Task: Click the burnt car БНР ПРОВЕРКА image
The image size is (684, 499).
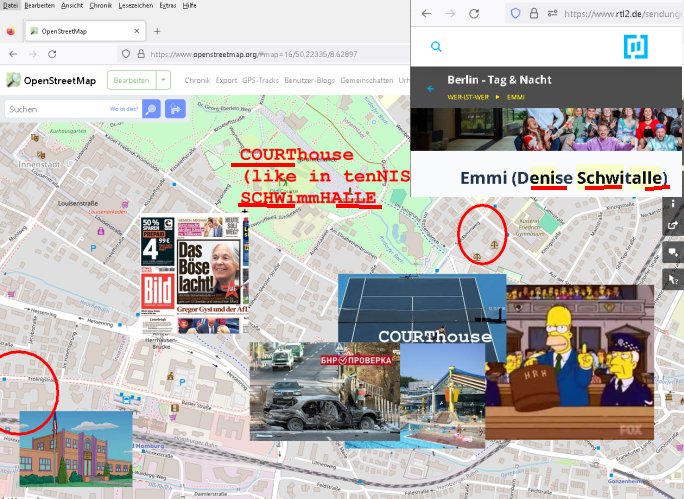Action: click(x=325, y=391)
